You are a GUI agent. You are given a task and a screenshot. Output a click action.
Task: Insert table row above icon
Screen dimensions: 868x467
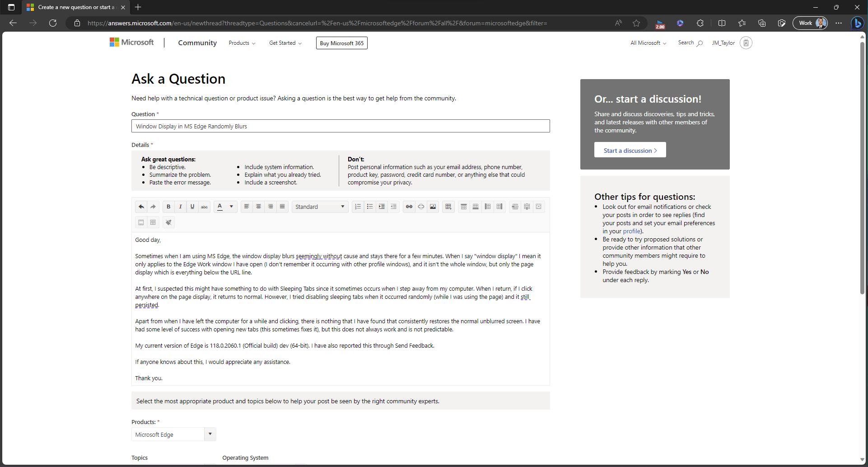click(x=464, y=207)
